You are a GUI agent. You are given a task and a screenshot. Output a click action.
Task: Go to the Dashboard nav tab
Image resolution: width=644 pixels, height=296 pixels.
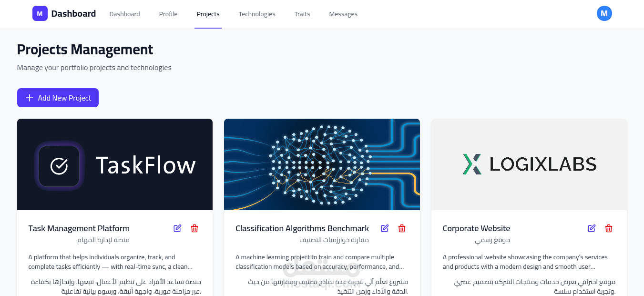click(x=124, y=14)
